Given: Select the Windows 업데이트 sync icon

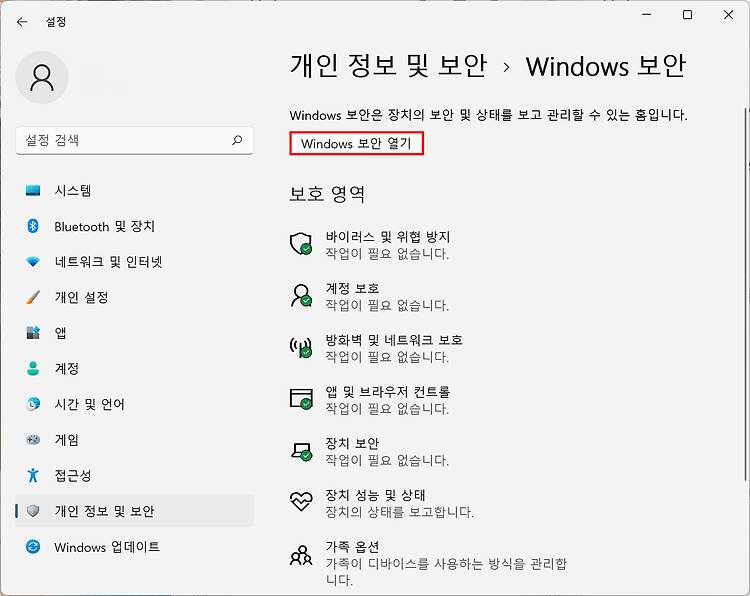Looking at the screenshot, I should (33, 546).
